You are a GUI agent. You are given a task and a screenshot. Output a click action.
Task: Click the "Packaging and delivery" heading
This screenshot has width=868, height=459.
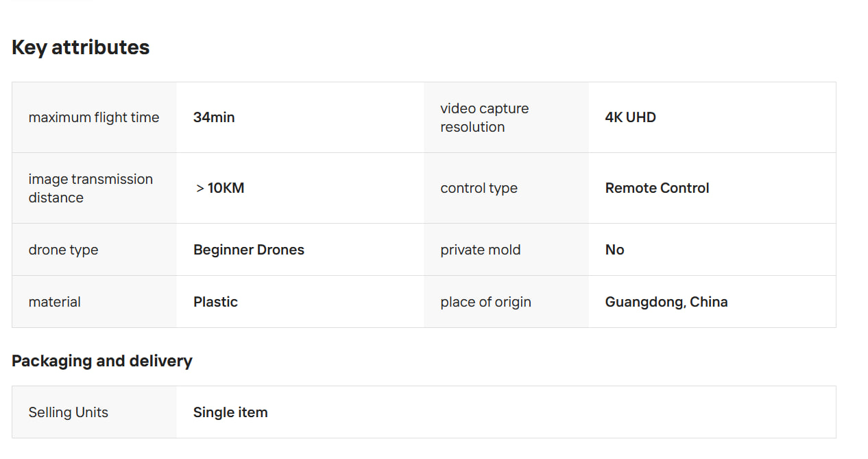coord(102,361)
